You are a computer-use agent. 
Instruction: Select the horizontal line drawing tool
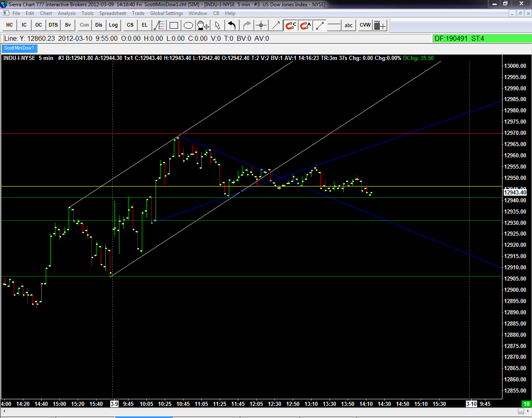click(x=334, y=25)
